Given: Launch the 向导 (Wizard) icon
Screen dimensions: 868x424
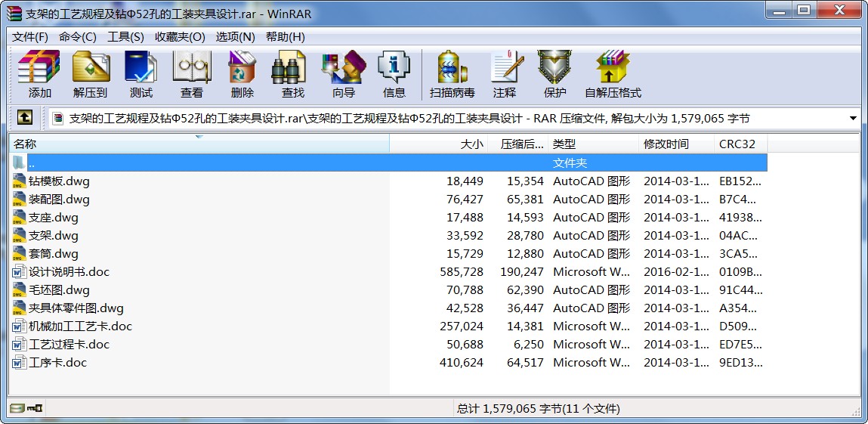Looking at the screenshot, I should pos(344,74).
